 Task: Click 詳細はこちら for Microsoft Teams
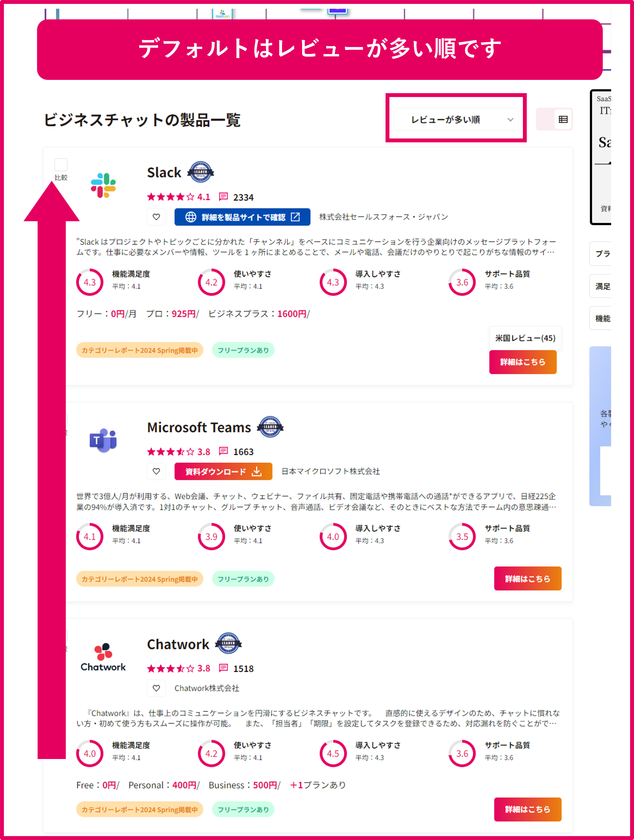click(528, 579)
